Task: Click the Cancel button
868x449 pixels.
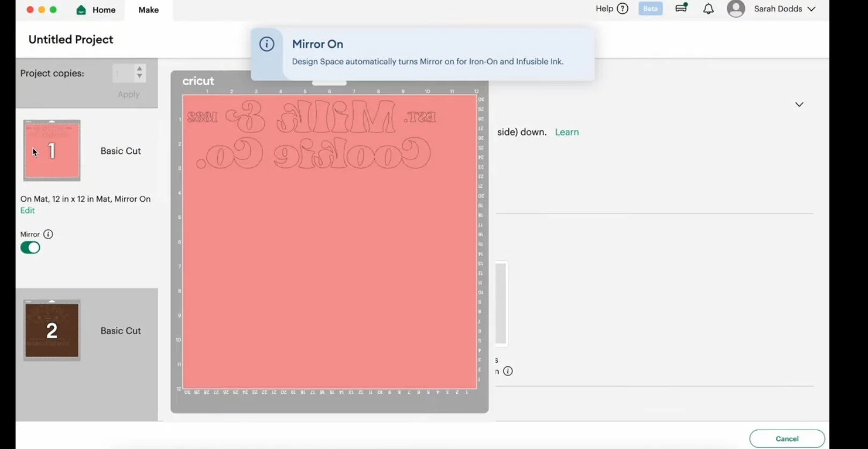Action: point(787,439)
